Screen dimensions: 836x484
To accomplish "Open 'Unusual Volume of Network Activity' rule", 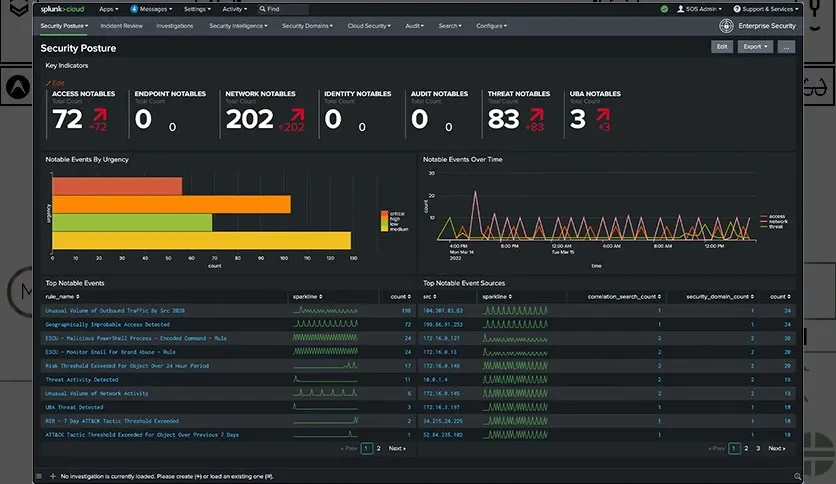I will point(97,393).
